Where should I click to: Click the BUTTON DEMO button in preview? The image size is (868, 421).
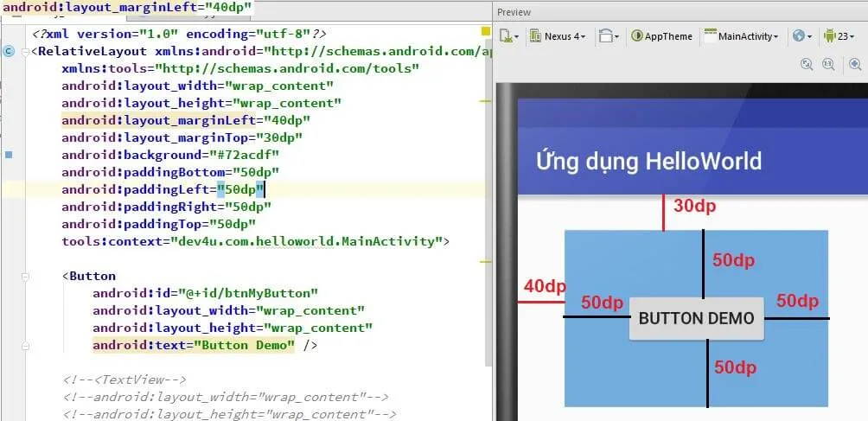pyautogui.click(x=697, y=318)
